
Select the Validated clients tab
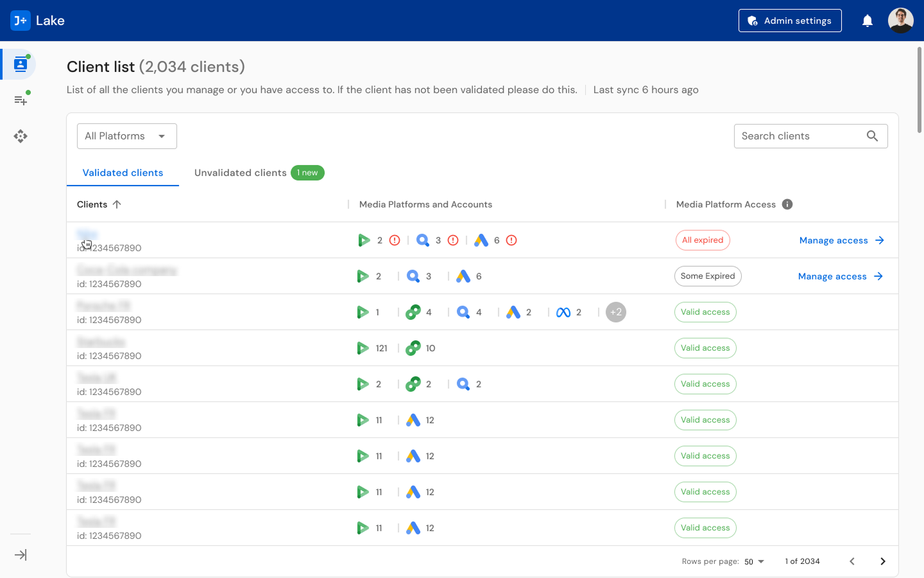123,172
